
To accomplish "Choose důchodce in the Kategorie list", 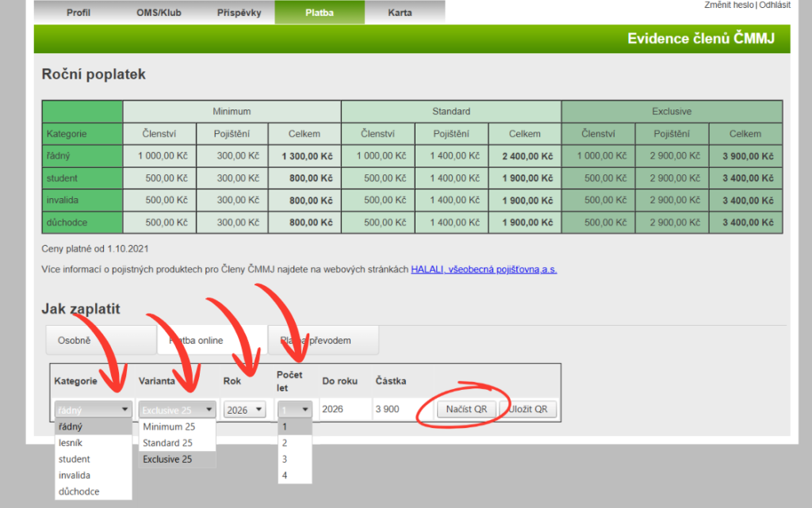I will [x=94, y=491].
